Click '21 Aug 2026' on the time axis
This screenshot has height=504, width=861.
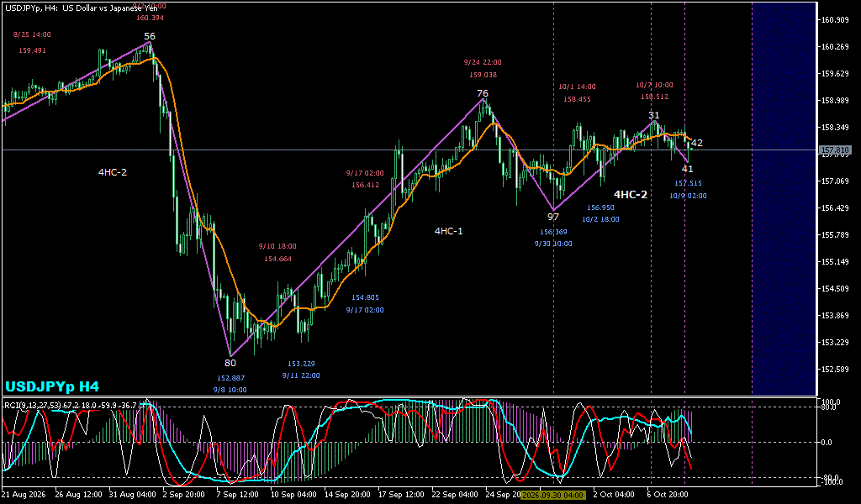pos(23,495)
